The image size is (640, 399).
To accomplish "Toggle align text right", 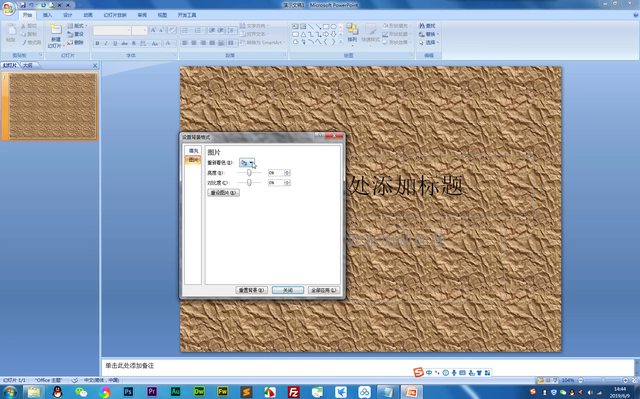I will [x=203, y=43].
